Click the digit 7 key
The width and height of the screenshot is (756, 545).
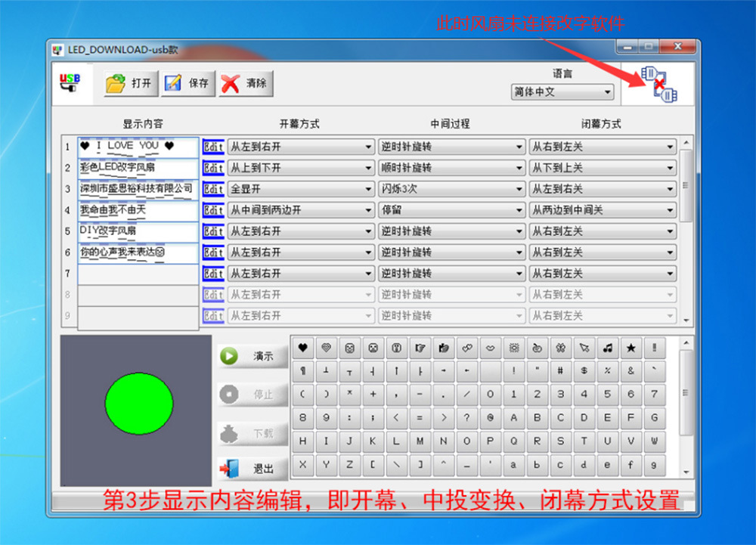coord(654,394)
